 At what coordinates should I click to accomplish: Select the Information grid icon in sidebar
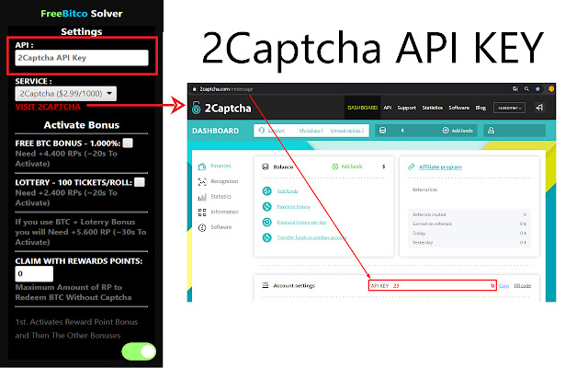pos(202,213)
